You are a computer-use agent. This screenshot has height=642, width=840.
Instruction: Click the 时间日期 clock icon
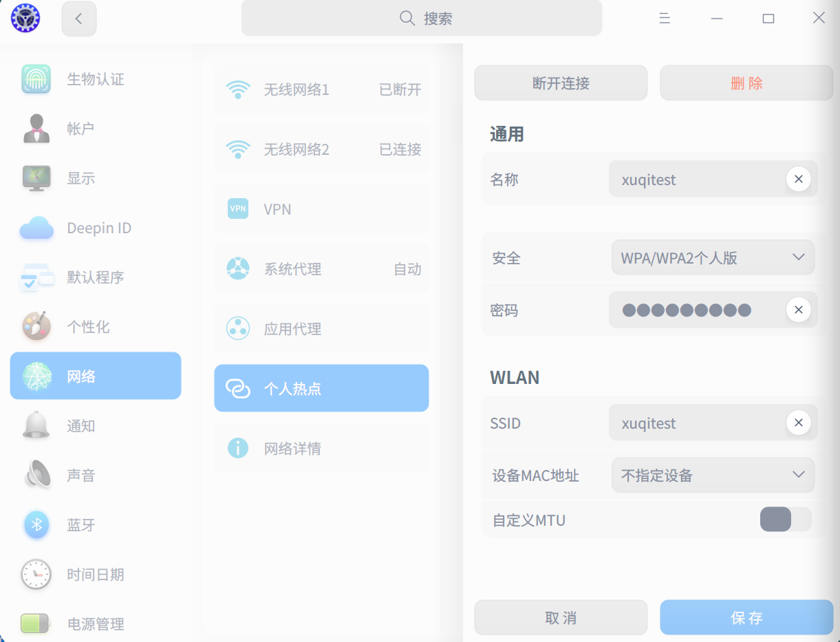(36, 575)
